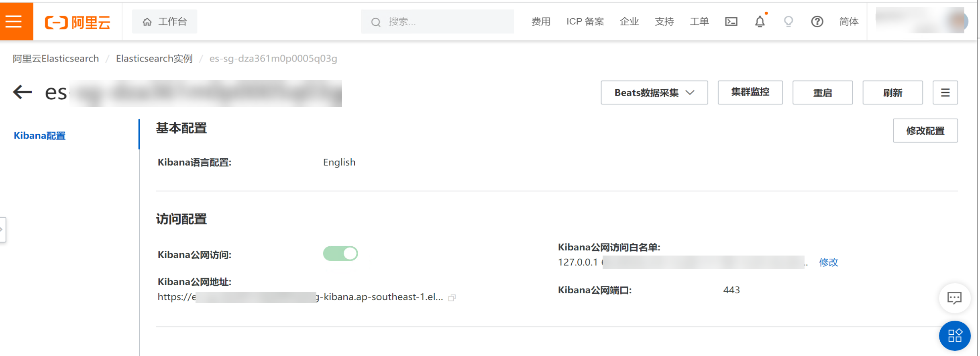The height and width of the screenshot is (356, 980).
Task: Open 集群监控 cluster monitoring
Action: tap(750, 92)
